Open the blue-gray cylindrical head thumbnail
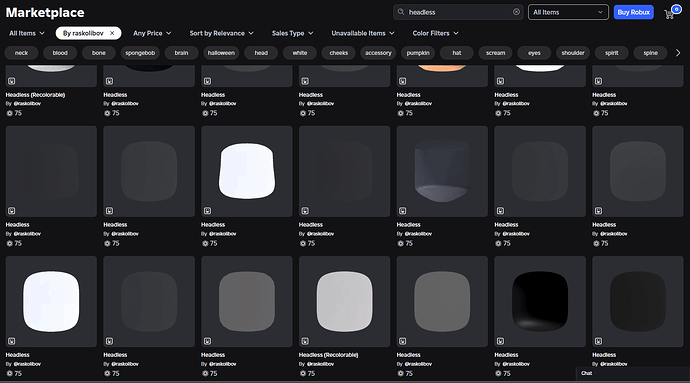The image size is (690, 383). pos(442,171)
